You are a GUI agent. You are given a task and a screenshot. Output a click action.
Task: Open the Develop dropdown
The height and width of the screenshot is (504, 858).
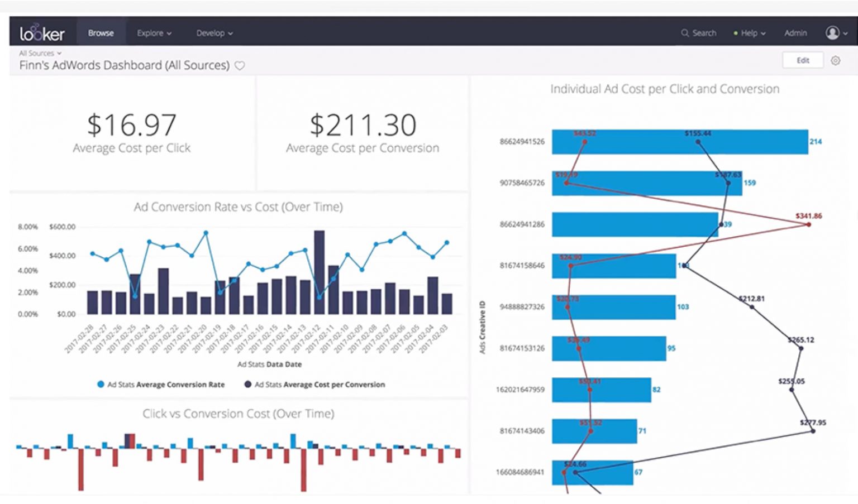(x=214, y=33)
